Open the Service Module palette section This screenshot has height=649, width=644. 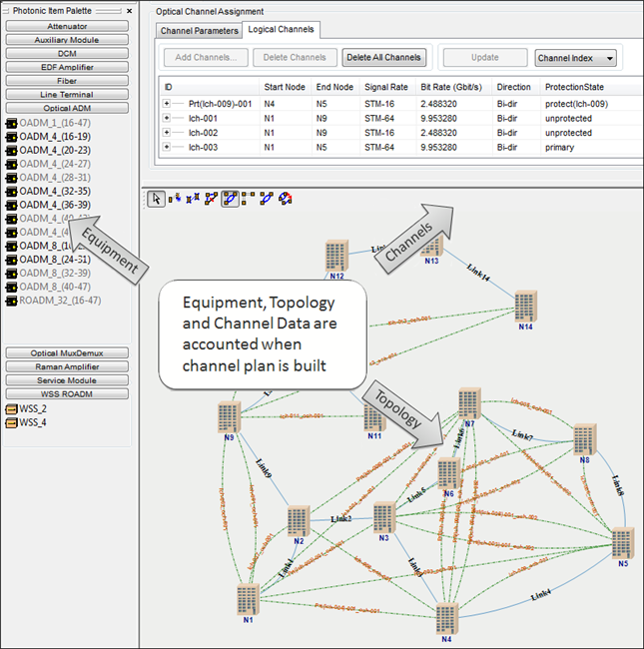pyautogui.click(x=67, y=380)
